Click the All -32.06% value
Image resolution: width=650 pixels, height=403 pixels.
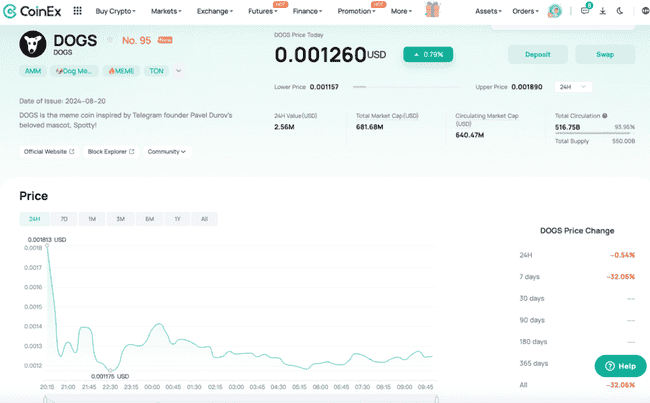click(620, 385)
